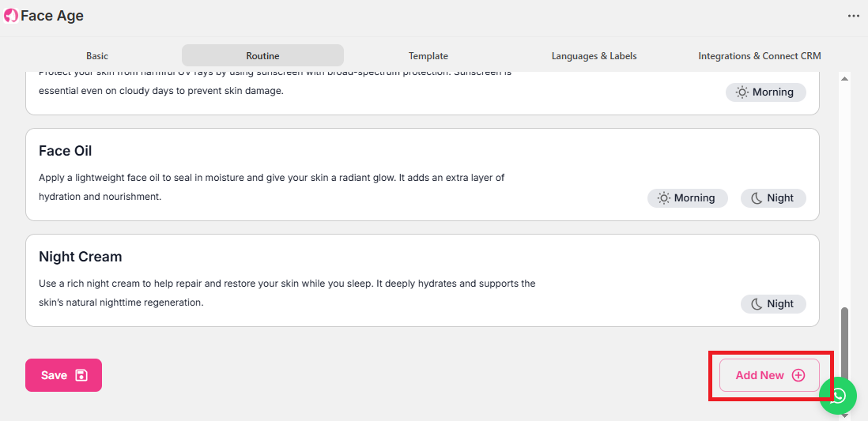The height and width of the screenshot is (421, 868).
Task: Open the Integrations & Connect CRM tab
Action: (759, 56)
